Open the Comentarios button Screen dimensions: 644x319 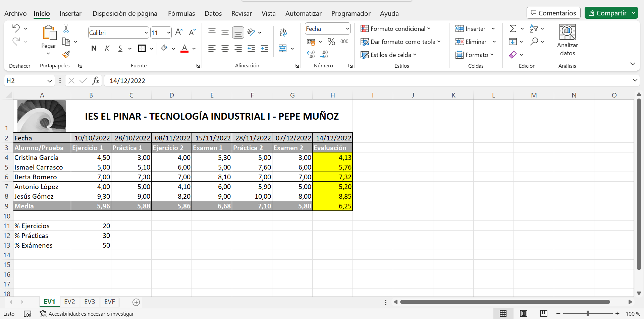[x=553, y=13]
